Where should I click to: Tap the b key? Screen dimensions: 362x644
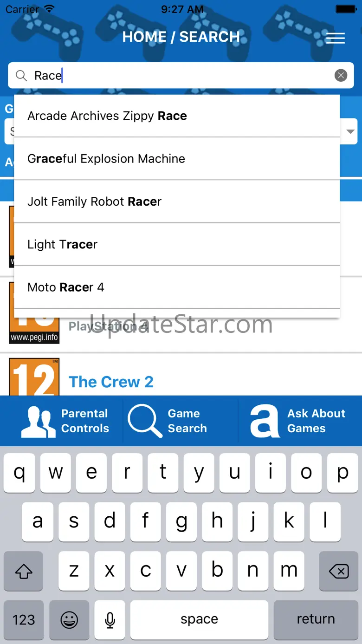pyautogui.click(x=217, y=571)
